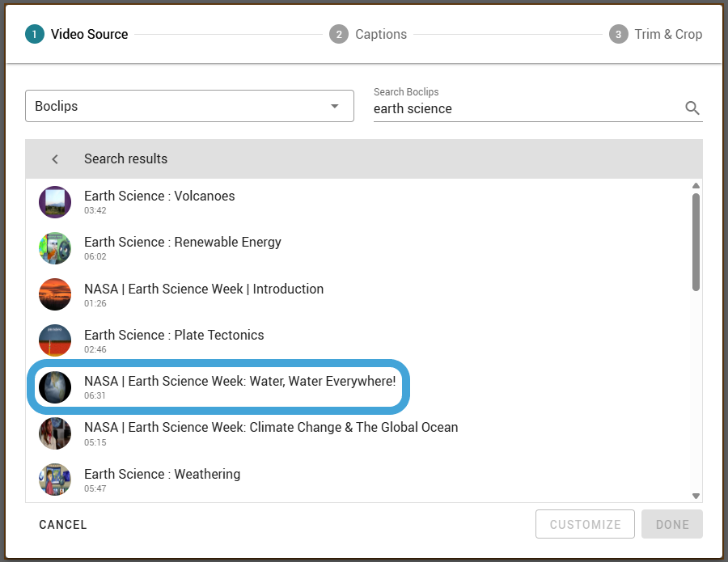Click the Earth Science Volcanoes thumbnail
This screenshot has height=562, width=728.
coord(55,202)
